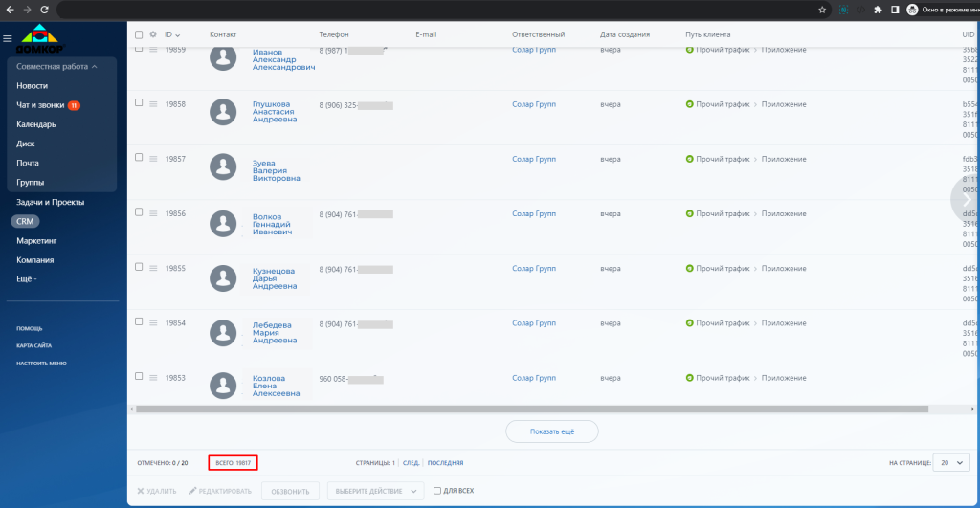Viewport: 980px width, 508px height.
Task: Click the slide-right arrow at the grid edge
Action: click(x=967, y=199)
